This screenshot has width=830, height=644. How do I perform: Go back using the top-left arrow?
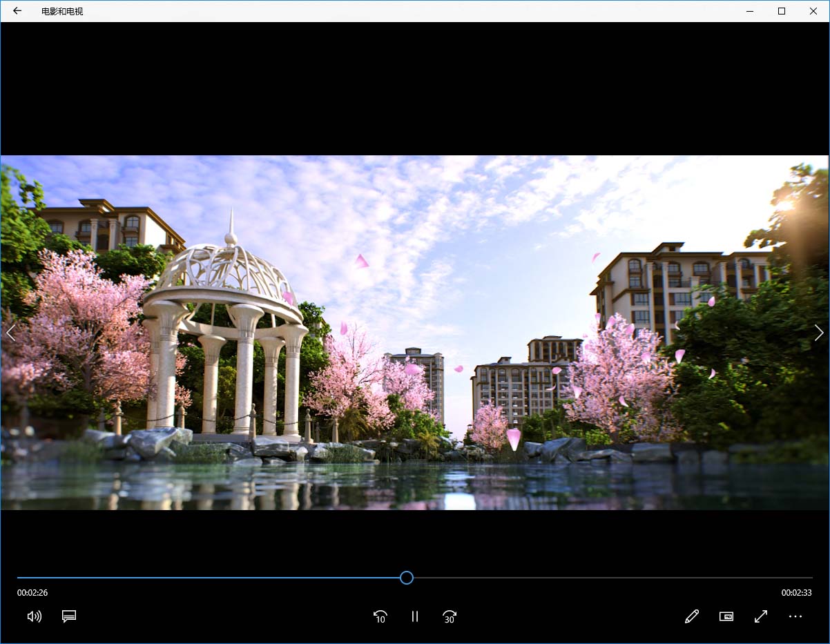click(17, 11)
